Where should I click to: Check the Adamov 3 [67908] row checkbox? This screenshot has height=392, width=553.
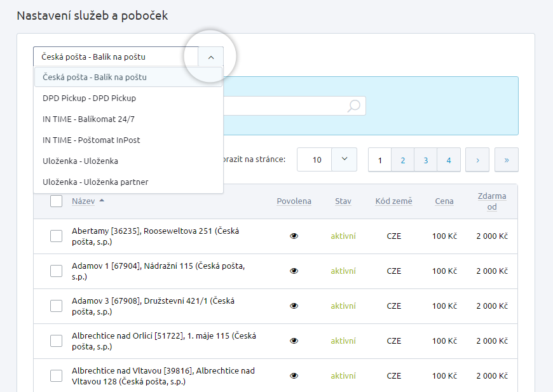pos(56,306)
